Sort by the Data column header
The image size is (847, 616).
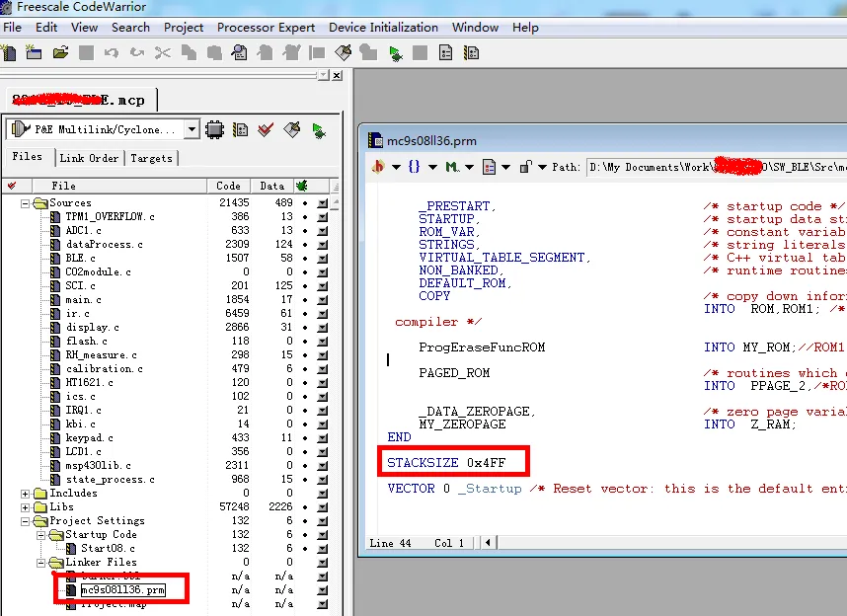[272, 186]
